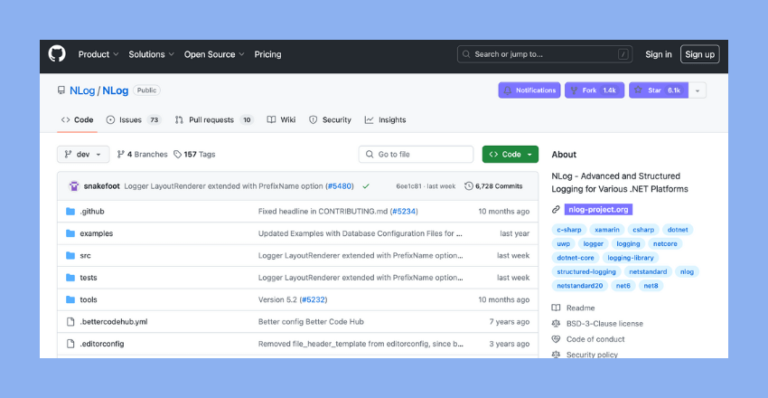Open the .github folder icon
The image size is (768, 398).
[x=71, y=211]
